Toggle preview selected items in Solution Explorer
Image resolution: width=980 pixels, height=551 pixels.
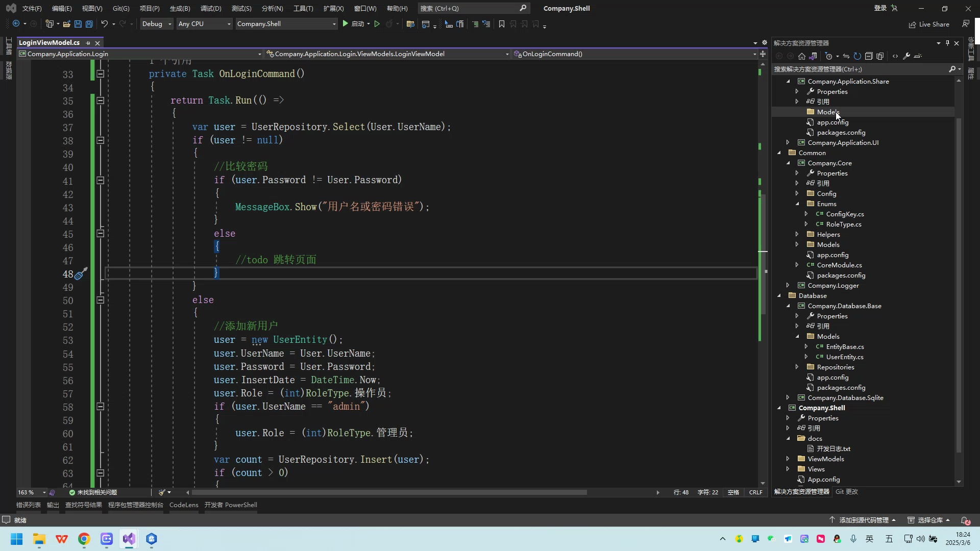click(880, 56)
